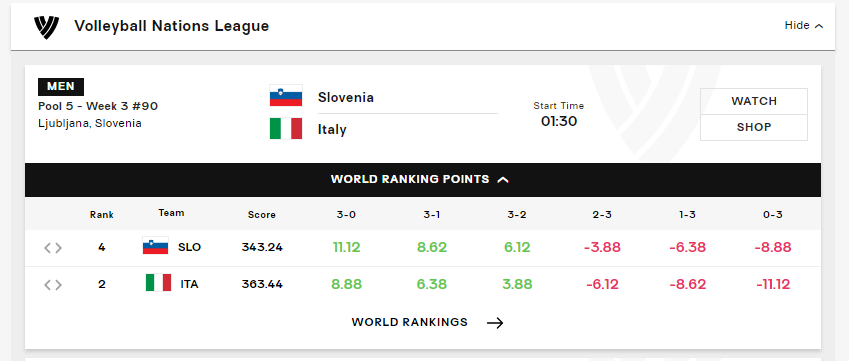Click the Pool 5 - Week 3 #90 text

(x=98, y=106)
